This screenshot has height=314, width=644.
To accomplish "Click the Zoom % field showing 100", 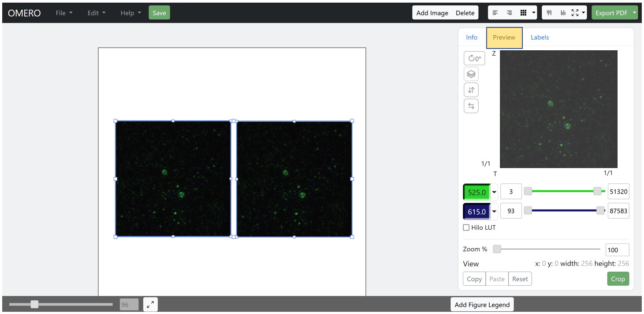I will tap(617, 250).
